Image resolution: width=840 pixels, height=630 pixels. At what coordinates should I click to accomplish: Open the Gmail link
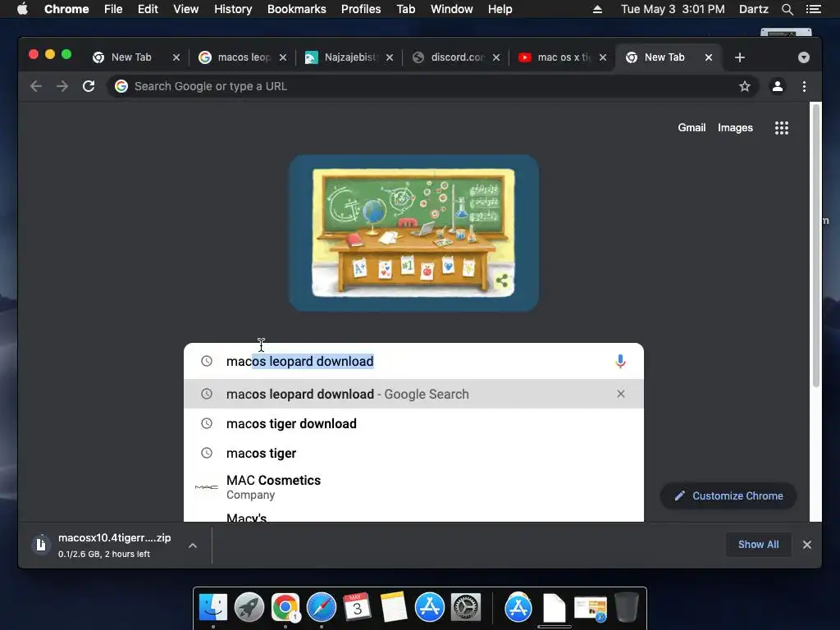(692, 127)
